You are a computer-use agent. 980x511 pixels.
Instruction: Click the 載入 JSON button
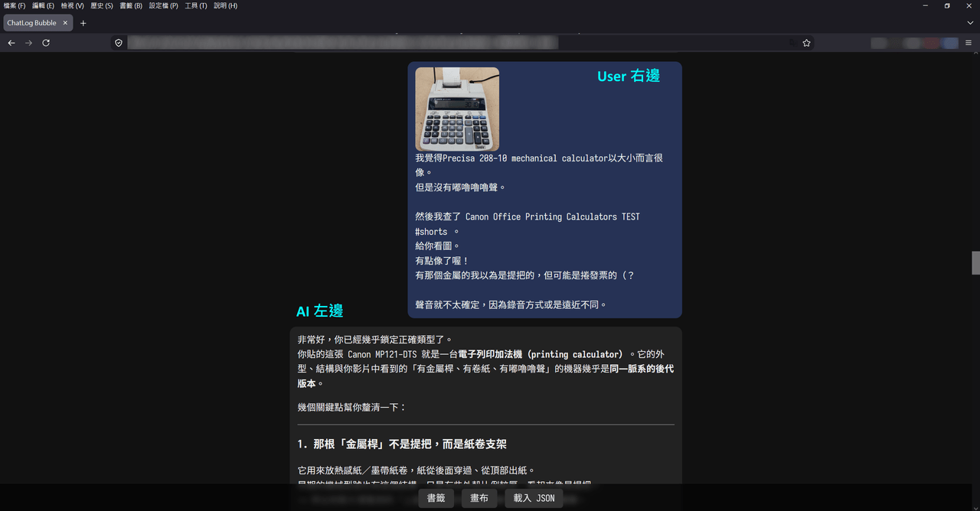[534, 498]
